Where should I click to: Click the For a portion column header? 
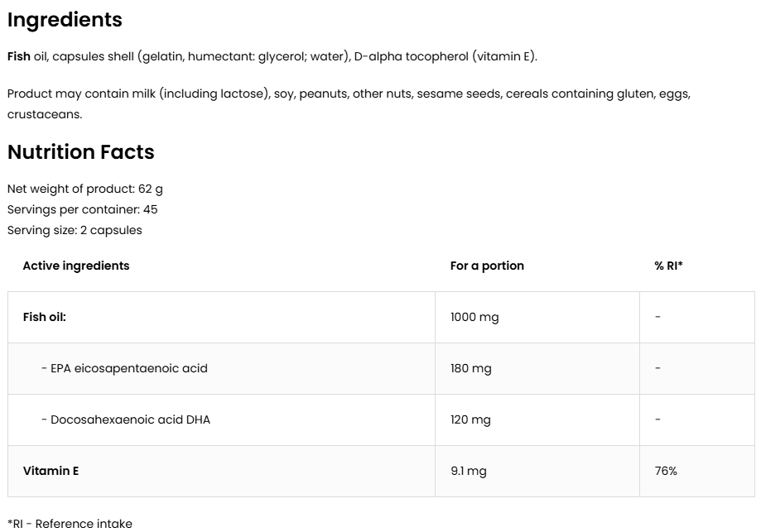(487, 266)
